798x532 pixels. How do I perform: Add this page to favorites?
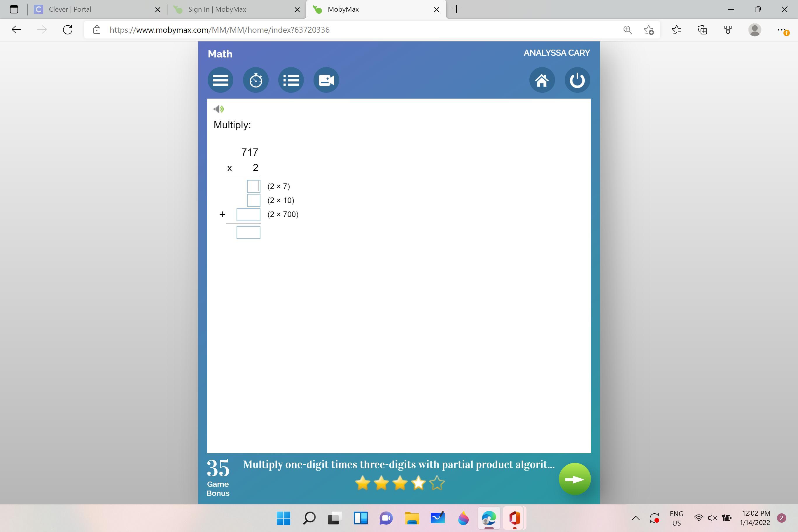coord(649,30)
